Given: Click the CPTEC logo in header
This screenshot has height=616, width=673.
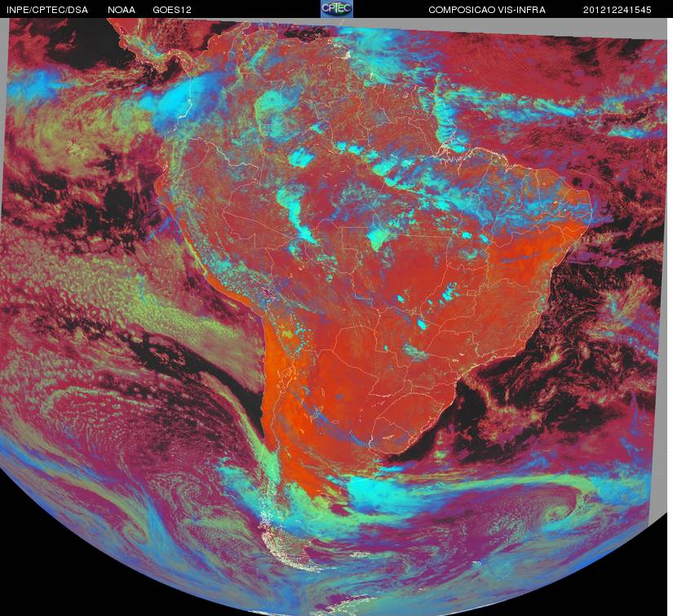Looking at the screenshot, I should tap(337, 9).
